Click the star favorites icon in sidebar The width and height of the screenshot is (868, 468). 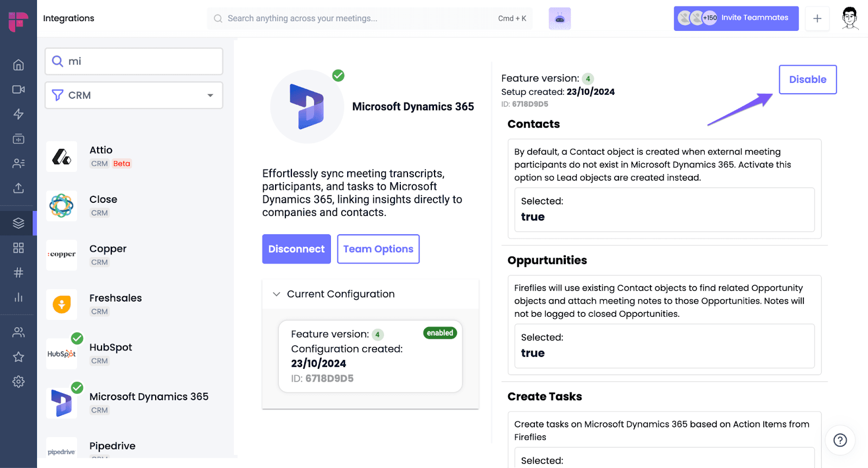click(18, 357)
